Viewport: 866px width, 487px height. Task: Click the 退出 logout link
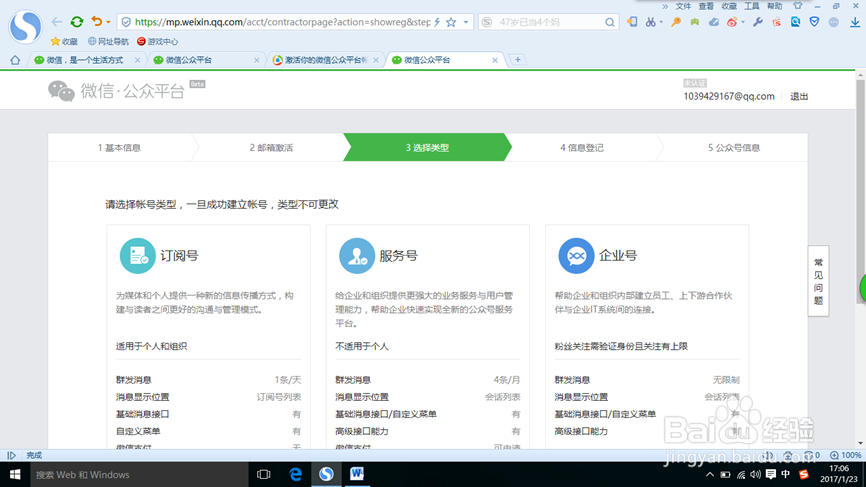pyautogui.click(x=799, y=97)
